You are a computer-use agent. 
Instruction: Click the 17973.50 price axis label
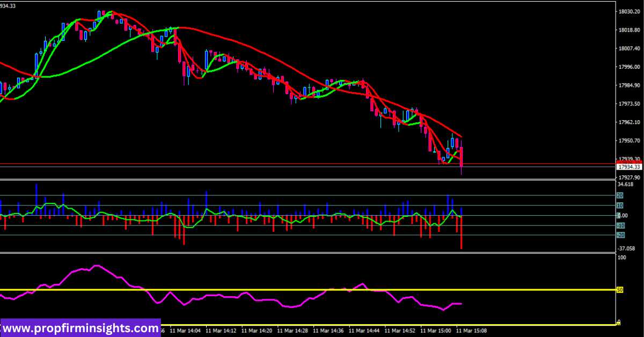pyautogui.click(x=630, y=104)
